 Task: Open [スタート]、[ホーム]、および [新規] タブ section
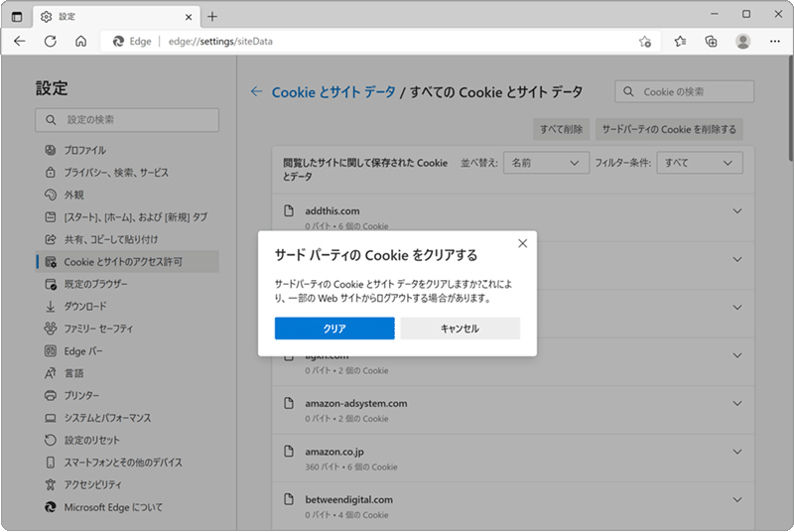127,217
